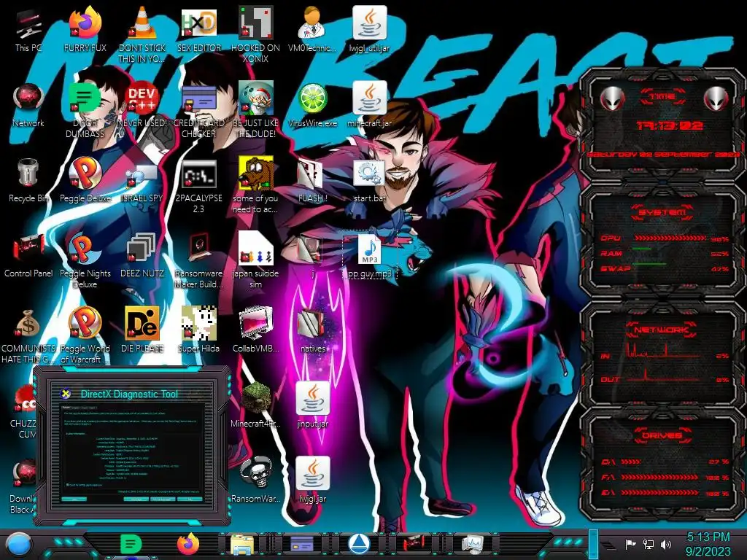Image resolution: width=747 pixels, height=560 pixels.
Task: Open the FLASH ! folder
Action: coord(312,181)
